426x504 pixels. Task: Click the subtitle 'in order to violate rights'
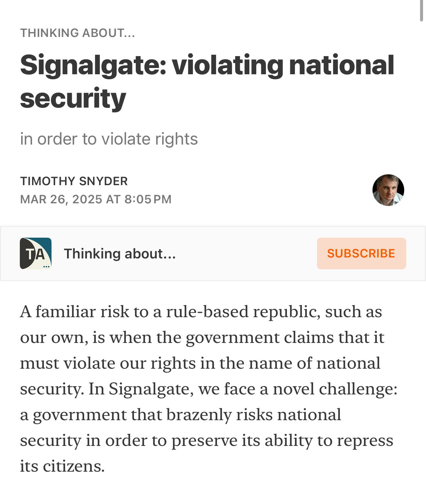[109, 139]
